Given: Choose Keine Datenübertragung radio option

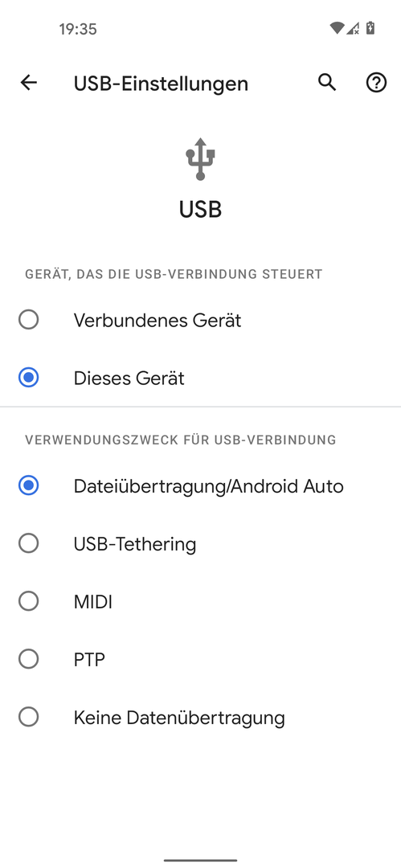Looking at the screenshot, I should (28, 718).
